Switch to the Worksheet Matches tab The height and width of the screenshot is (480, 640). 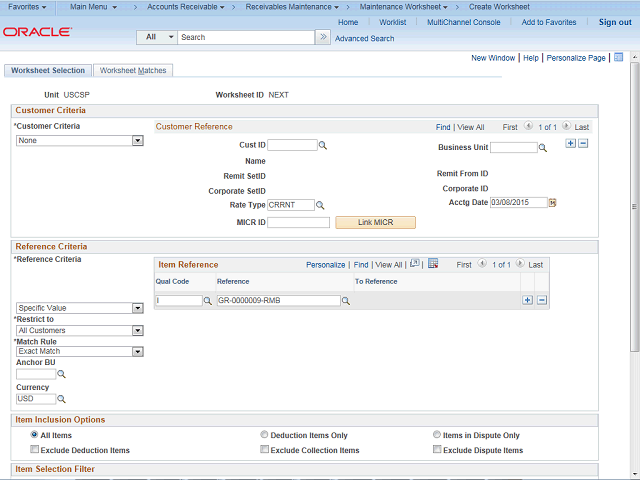[x=133, y=71]
